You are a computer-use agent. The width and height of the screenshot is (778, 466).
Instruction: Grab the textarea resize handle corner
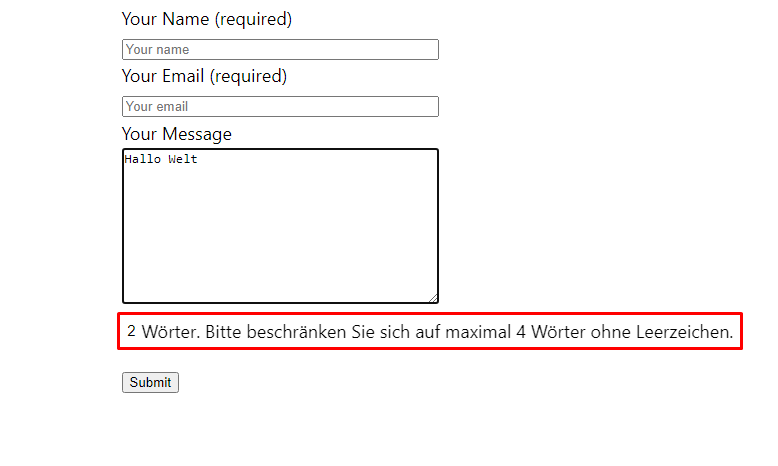coord(433,298)
